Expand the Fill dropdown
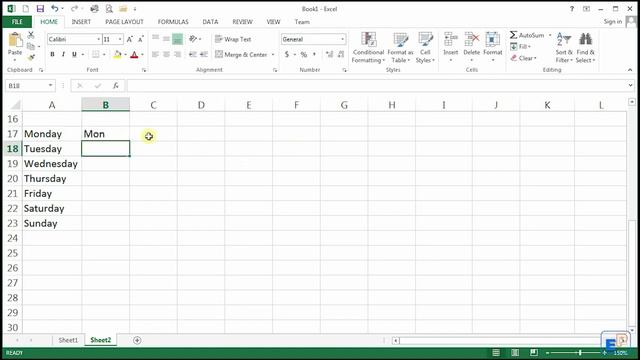640x360 pixels. pos(529,47)
